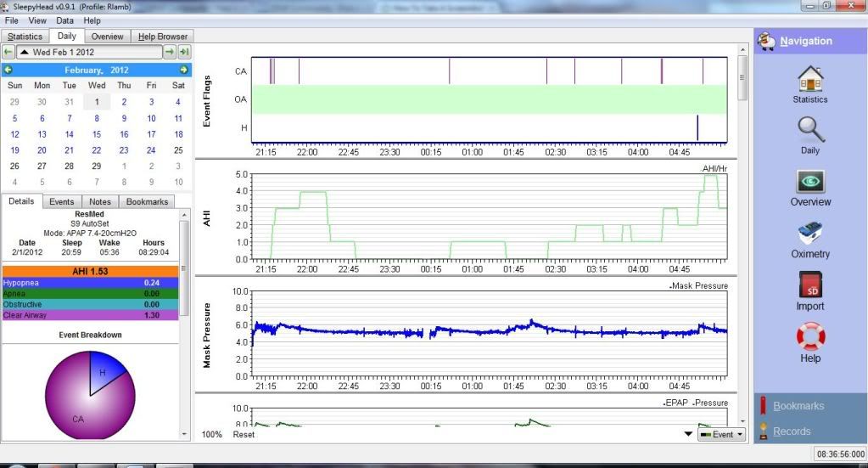Open the File menu
The image size is (868, 468).
(x=12, y=20)
